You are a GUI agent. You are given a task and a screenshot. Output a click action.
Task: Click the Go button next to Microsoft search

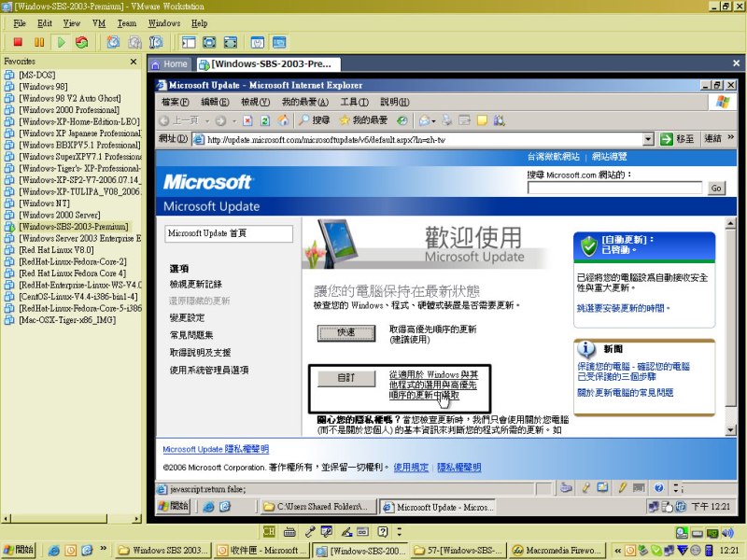715,189
